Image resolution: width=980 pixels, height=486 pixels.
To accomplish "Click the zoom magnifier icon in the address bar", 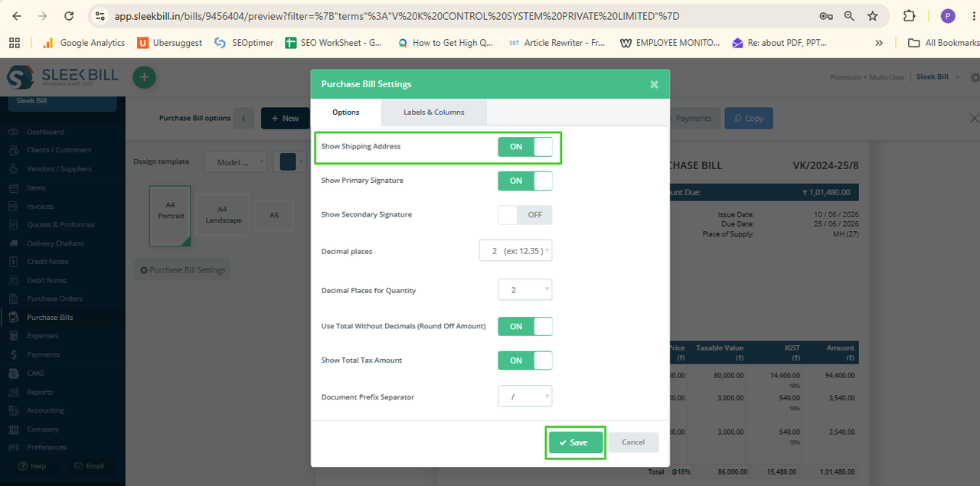I will pyautogui.click(x=849, y=15).
